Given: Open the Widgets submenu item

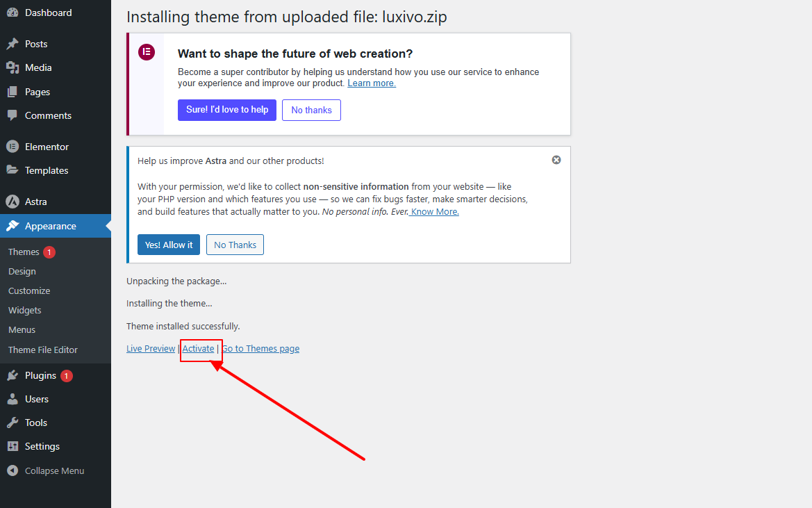Looking at the screenshot, I should (25, 310).
